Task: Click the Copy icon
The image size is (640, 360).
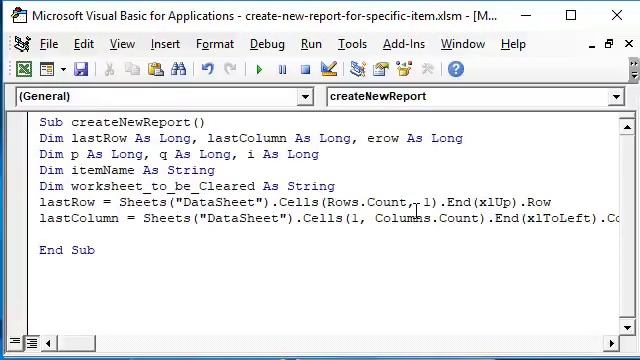Action: point(132,69)
